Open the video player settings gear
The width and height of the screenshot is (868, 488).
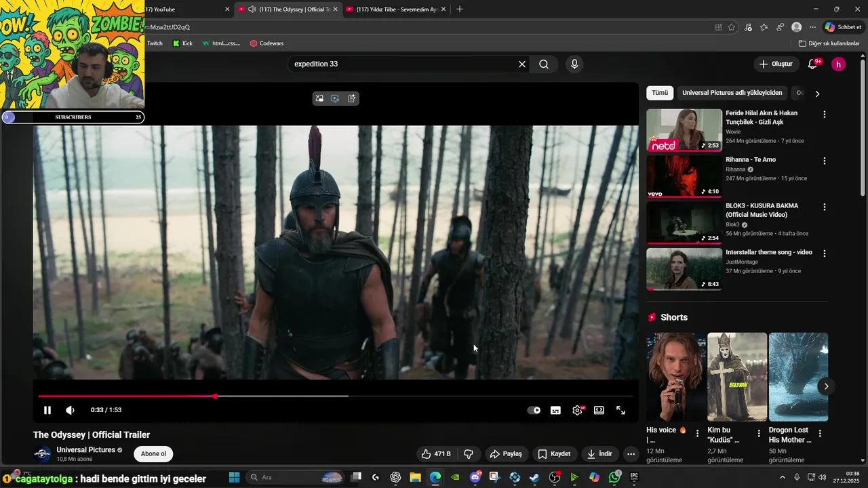(578, 410)
